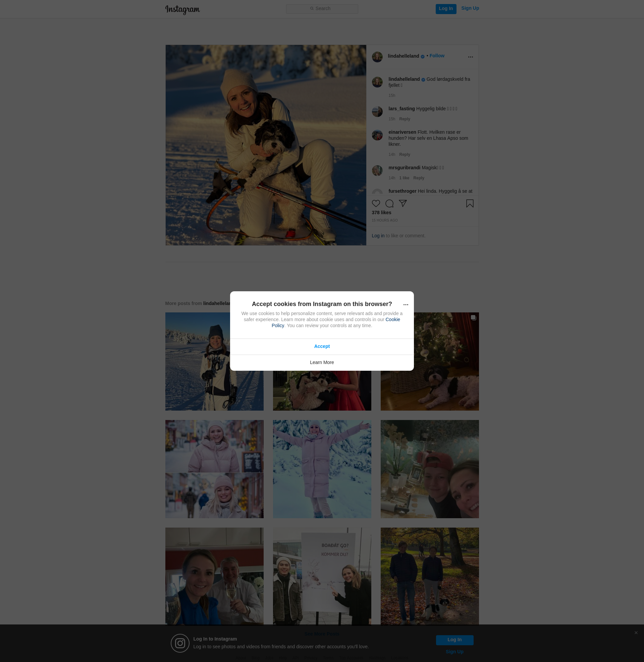644x662 pixels.
Task: Click Log In button in bottom banner
Action: point(454,640)
